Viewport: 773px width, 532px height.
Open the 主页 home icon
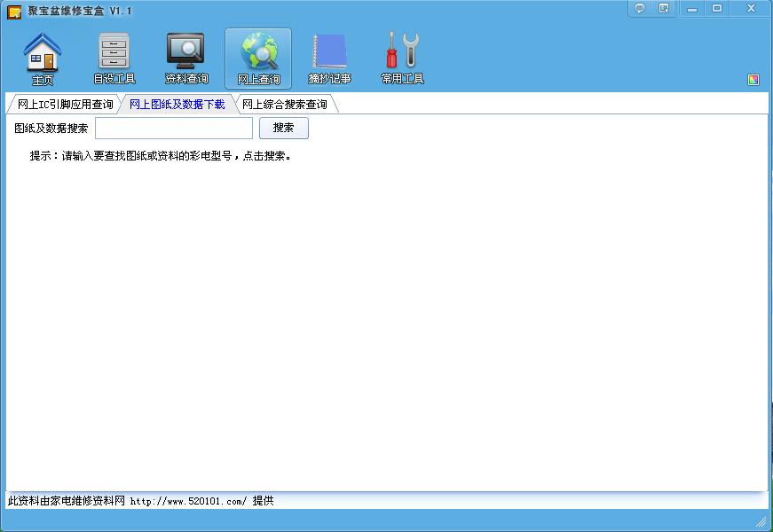(x=43, y=59)
